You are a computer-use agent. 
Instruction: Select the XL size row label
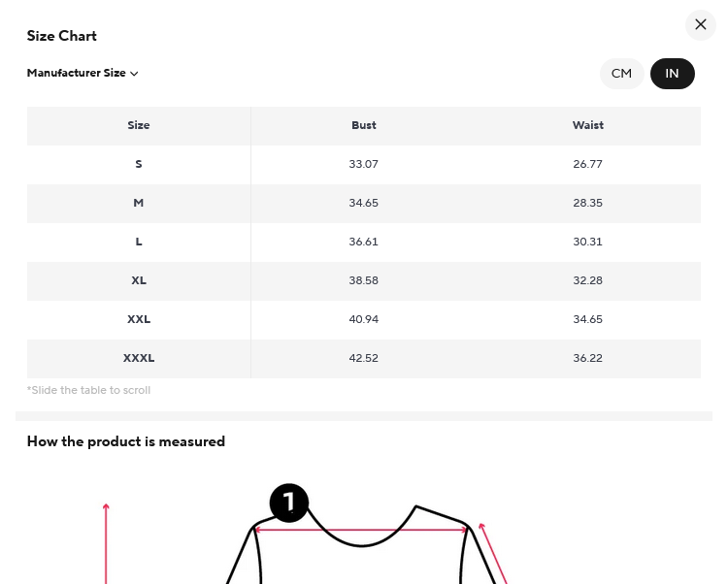pos(139,280)
